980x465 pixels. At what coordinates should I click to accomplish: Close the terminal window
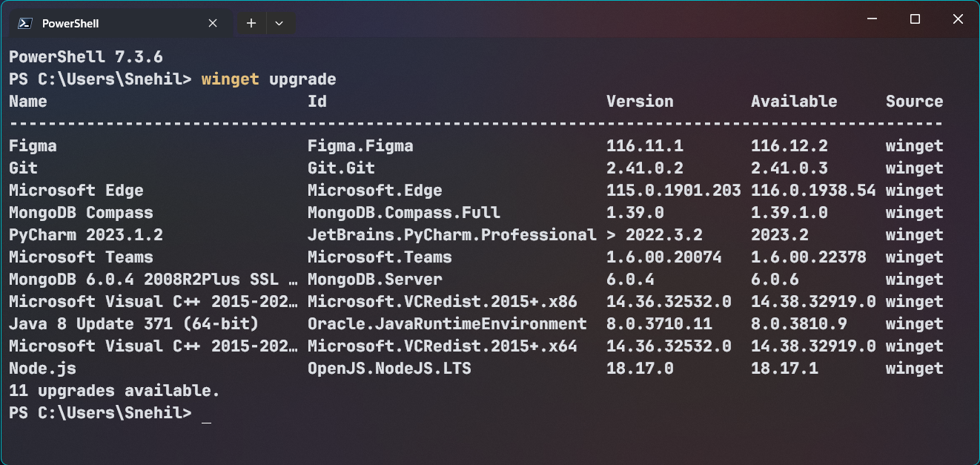coord(956,19)
